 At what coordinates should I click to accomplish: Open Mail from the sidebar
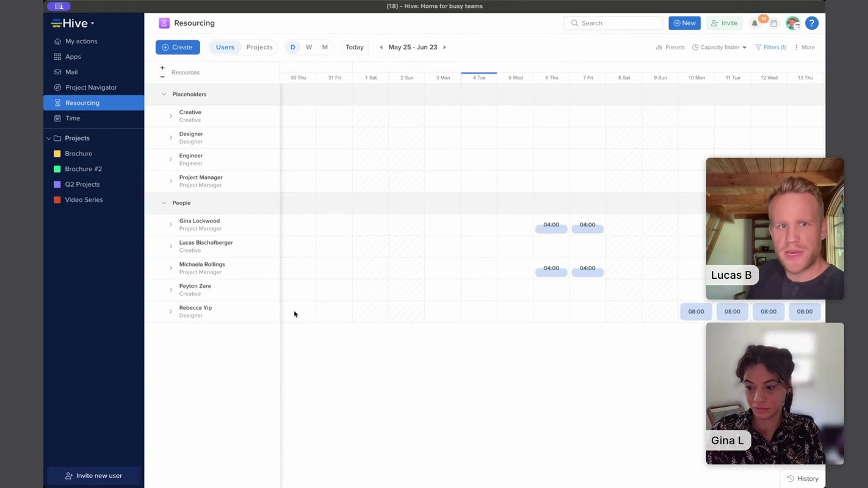click(x=71, y=72)
